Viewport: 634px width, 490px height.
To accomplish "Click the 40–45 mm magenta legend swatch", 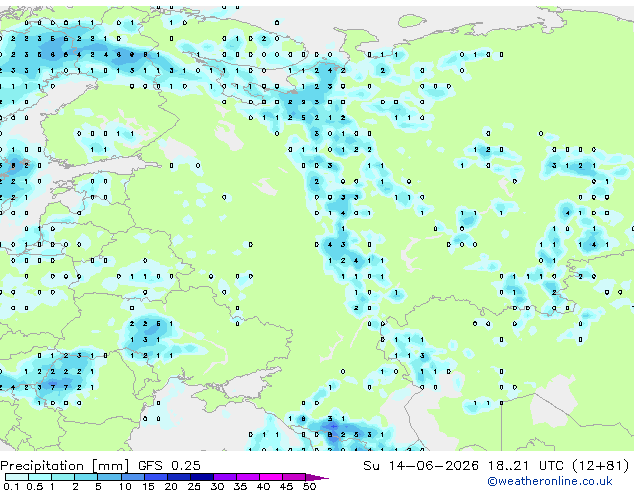I will tap(271, 477).
